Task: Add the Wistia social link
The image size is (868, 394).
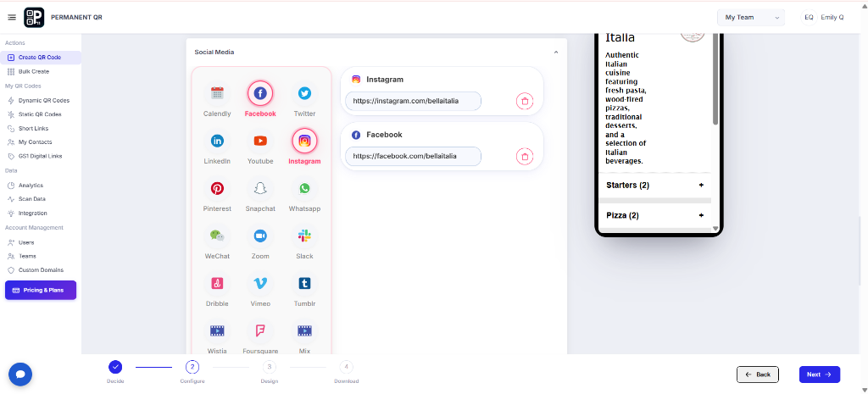Action: [x=217, y=331]
